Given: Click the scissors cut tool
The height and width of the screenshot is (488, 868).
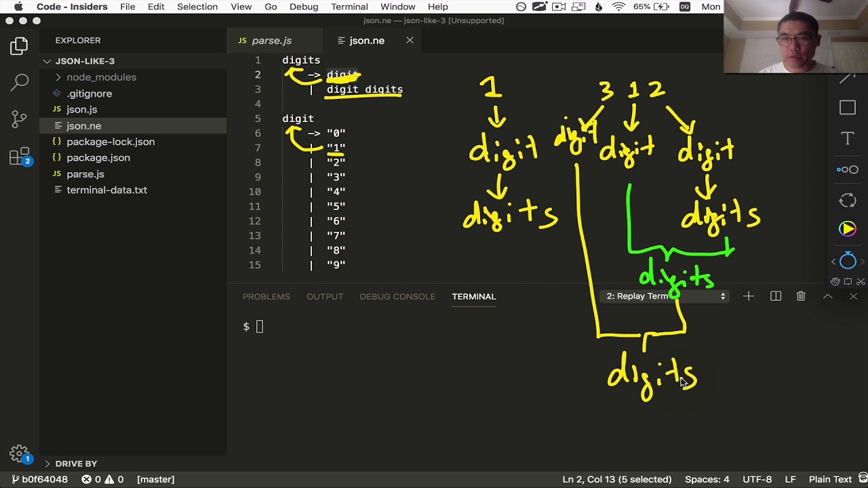Looking at the screenshot, I should point(861,281).
